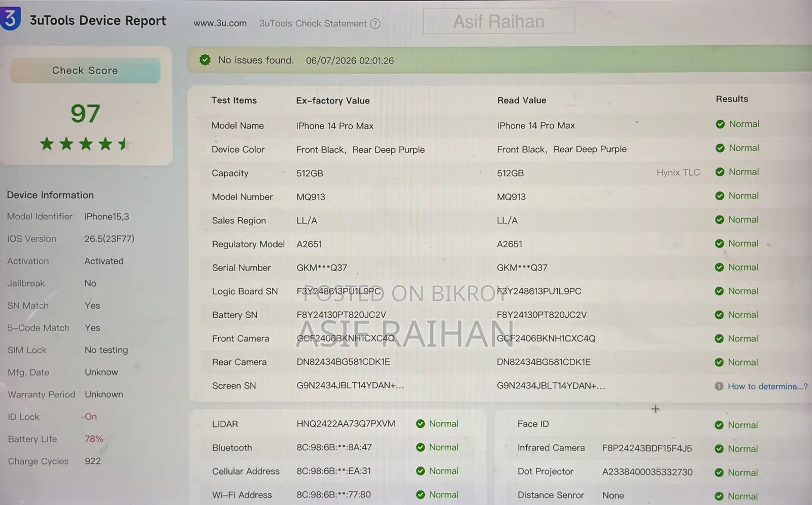Click the Normal check icon for Bluetooth
The width and height of the screenshot is (812, 505).
[420, 447]
